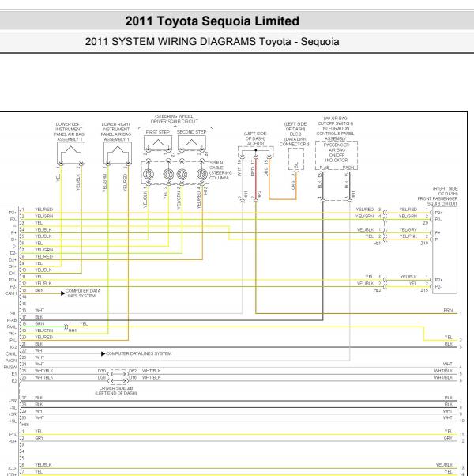This screenshot has width=474, height=476.
Task: Click the "SECOND STEP" squib label
Action: (x=191, y=132)
